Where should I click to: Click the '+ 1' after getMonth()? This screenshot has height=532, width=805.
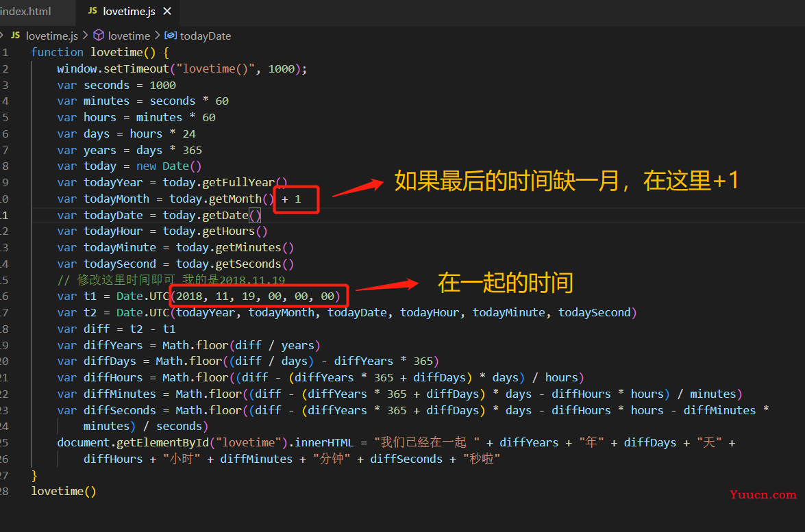291,199
